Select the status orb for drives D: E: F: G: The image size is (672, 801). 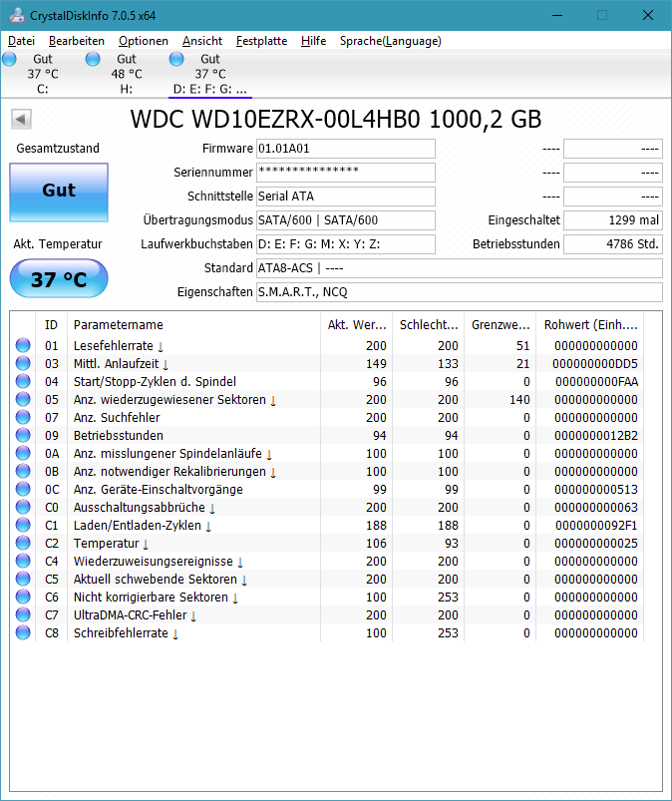176,59
